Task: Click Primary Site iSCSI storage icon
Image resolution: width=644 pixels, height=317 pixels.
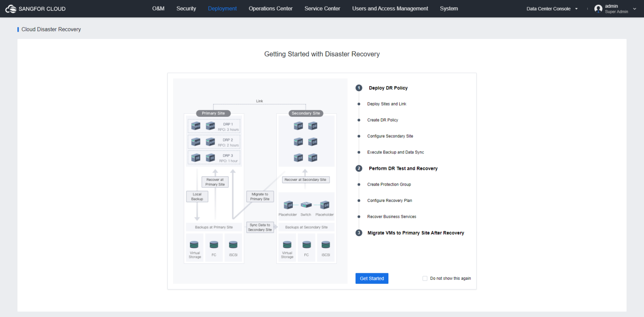Action: [233, 244]
